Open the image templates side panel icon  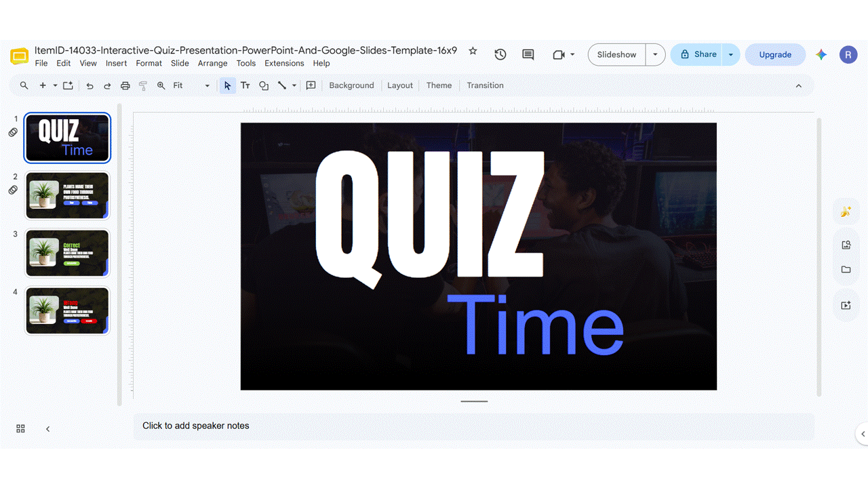coord(846,245)
